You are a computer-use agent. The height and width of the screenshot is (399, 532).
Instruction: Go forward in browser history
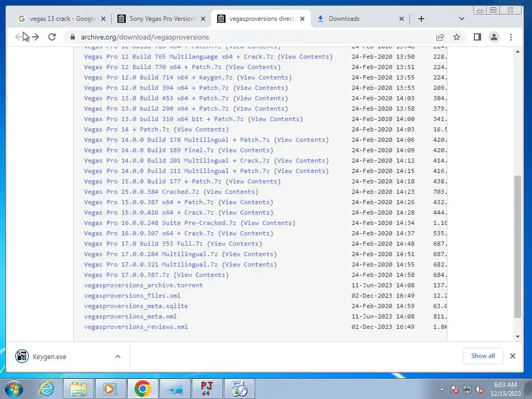[x=35, y=37]
